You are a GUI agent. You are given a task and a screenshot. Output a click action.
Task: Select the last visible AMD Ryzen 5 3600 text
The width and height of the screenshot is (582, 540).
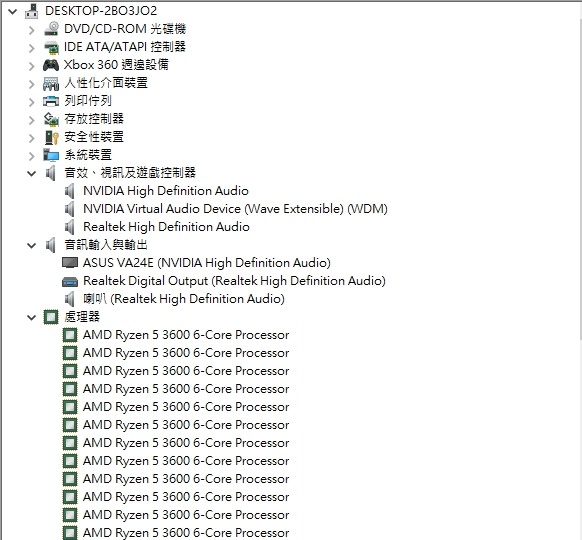tap(186, 533)
